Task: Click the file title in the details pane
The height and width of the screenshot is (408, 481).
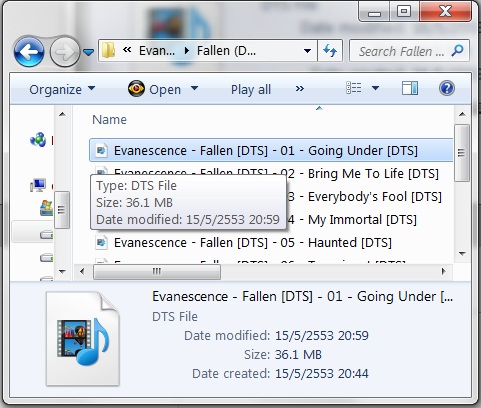Action: pyautogui.click(x=303, y=296)
